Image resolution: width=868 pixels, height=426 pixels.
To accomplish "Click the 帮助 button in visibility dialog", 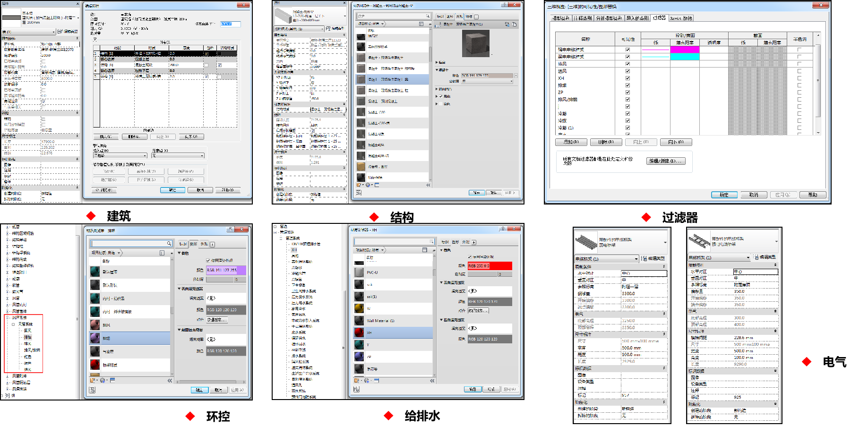I will [812, 195].
